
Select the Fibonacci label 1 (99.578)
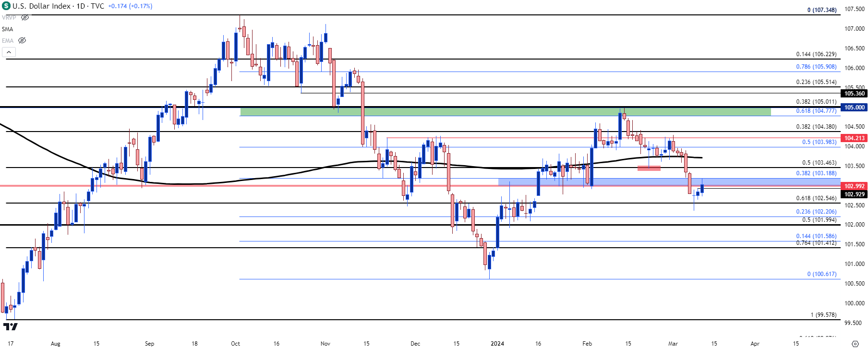[x=824, y=315]
